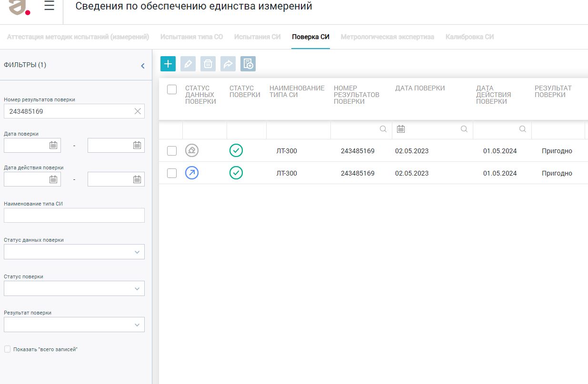Switch to the "Калибровка СИ" tab
Image resolution: width=588 pixels, height=384 pixels.
tap(469, 37)
